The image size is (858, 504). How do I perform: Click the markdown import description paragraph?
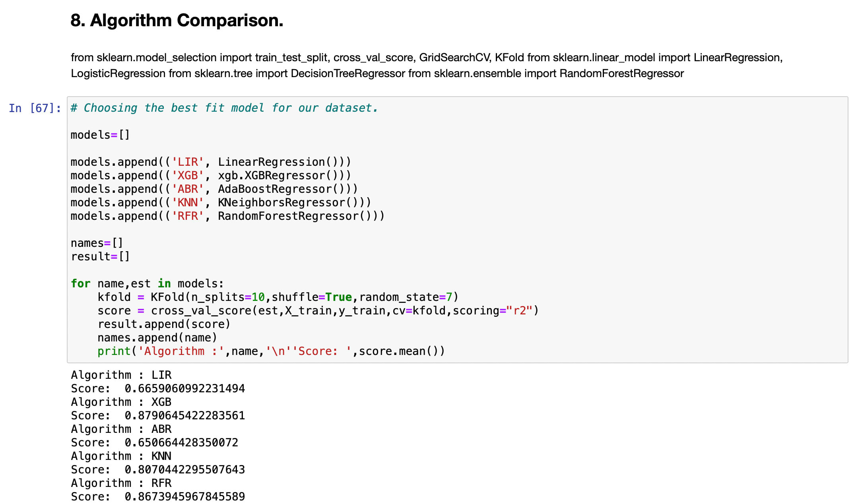point(426,66)
